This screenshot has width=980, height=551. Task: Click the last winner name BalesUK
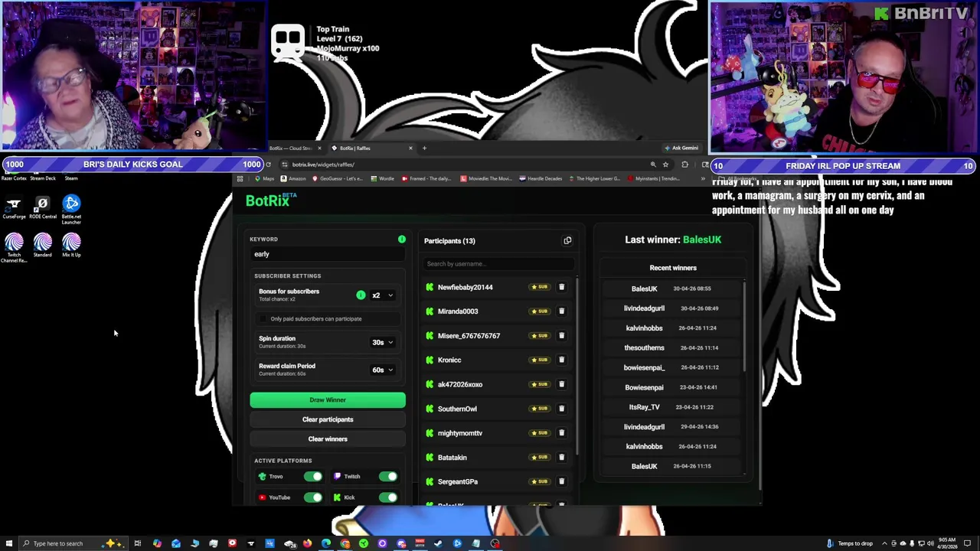702,240
